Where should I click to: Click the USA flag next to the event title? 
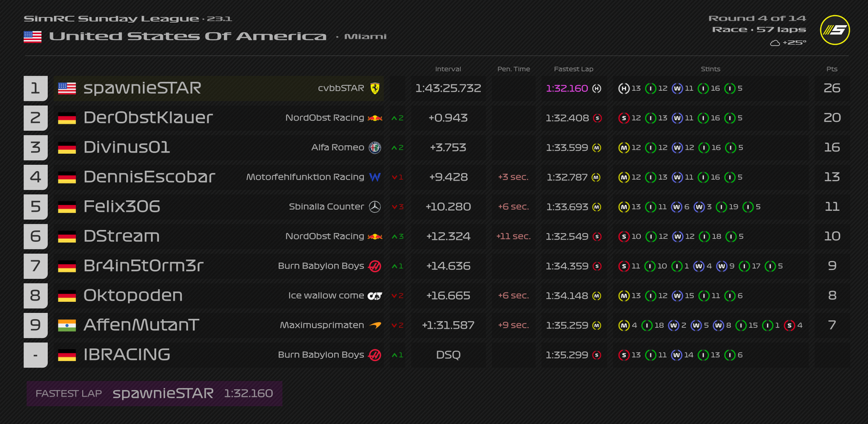pyautogui.click(x=33, y=36)
